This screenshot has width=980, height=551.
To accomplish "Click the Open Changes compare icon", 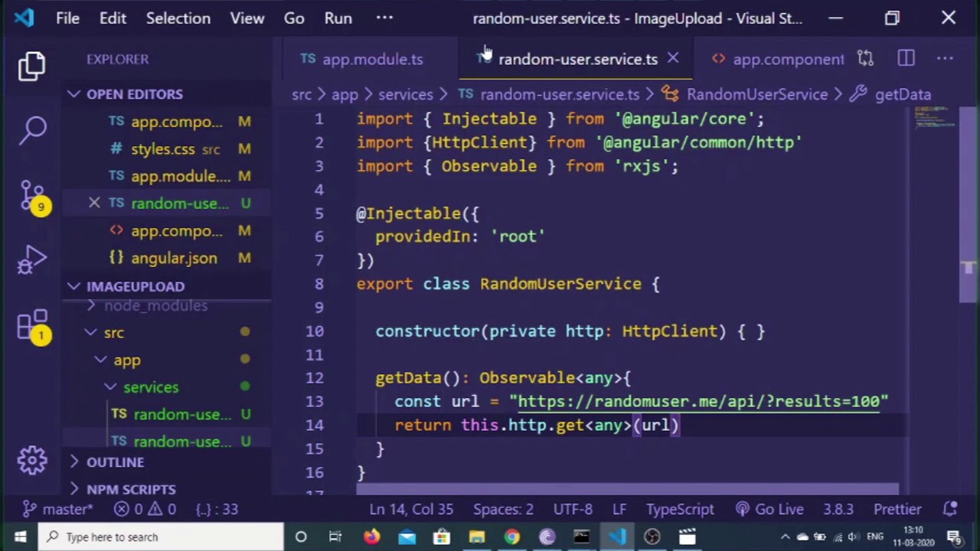I will [865, 59].
